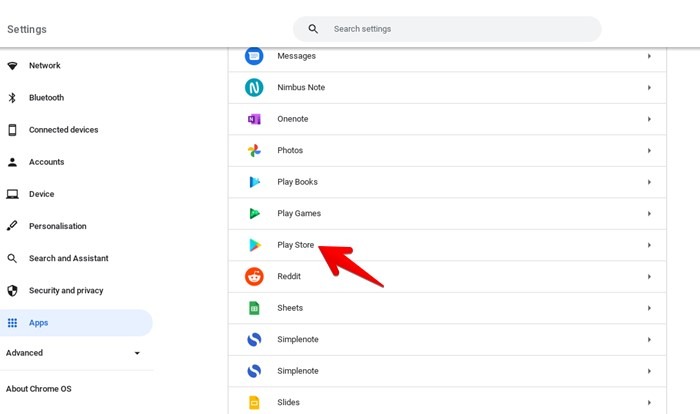Image resolution: width=700 pixels, height=414 pixels.
Task: Click the Search and Assistant magnifier icon
Action: tap(12, 259)
